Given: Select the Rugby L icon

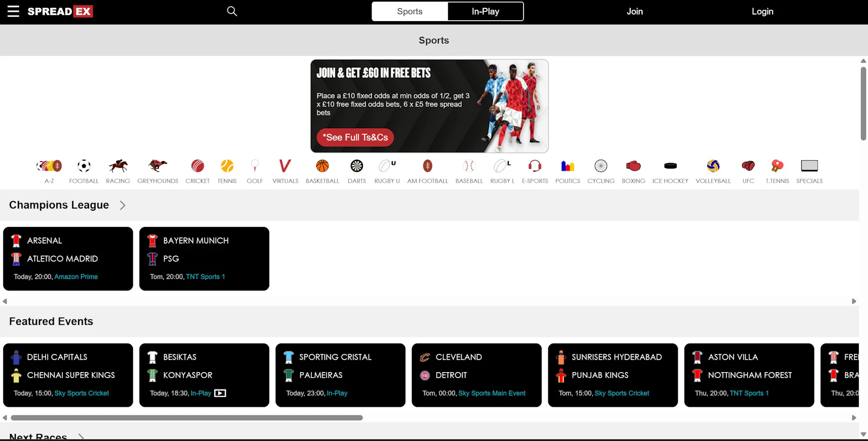Looking at the screenshot, I should point(502,166).
